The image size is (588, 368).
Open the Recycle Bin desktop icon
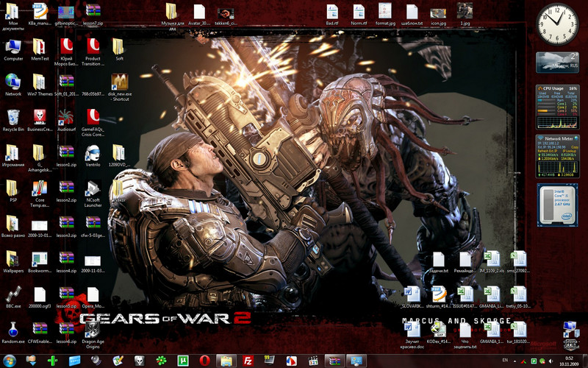(13, 121)
